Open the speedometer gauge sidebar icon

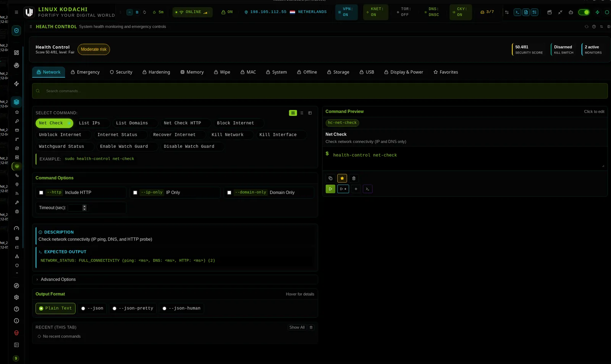click(x=16, y=228)
